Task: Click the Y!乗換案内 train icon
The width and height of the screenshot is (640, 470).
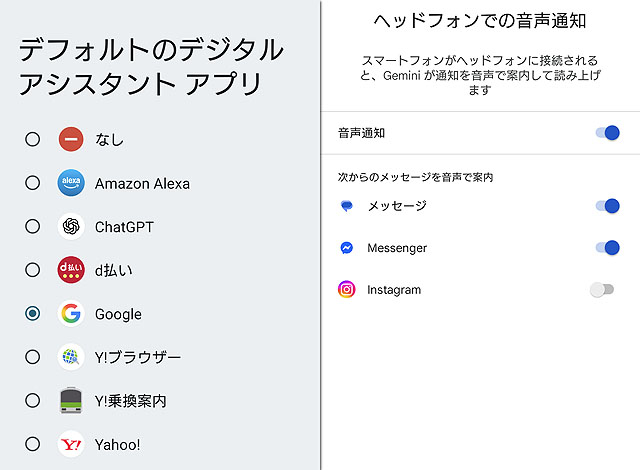Action: tap(70, 401)
